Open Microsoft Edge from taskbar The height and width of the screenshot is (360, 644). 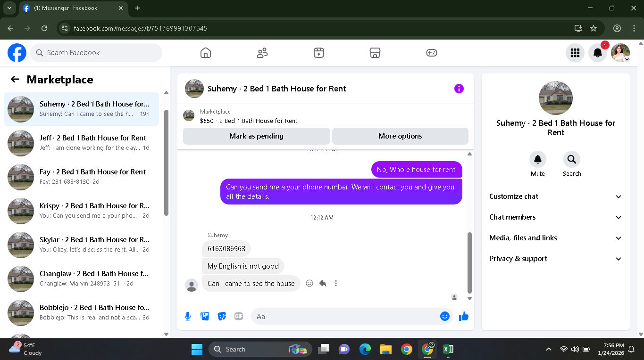pos(365,349)
